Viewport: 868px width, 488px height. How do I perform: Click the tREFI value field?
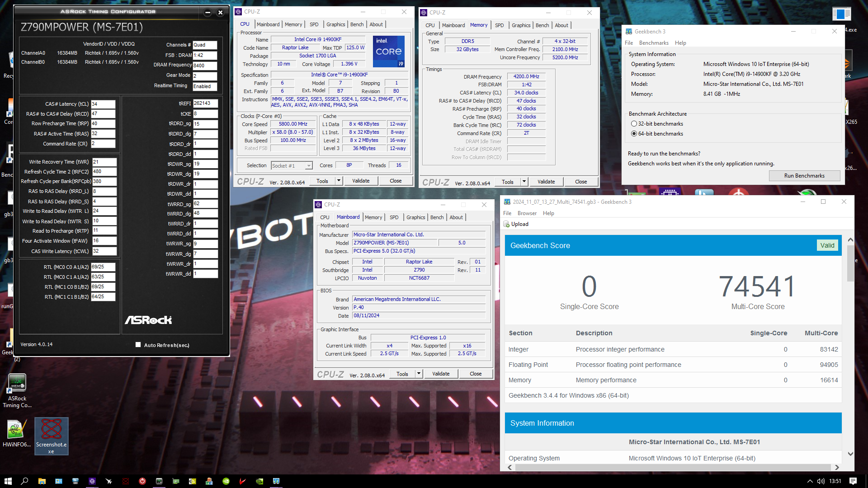pos(205,103)
